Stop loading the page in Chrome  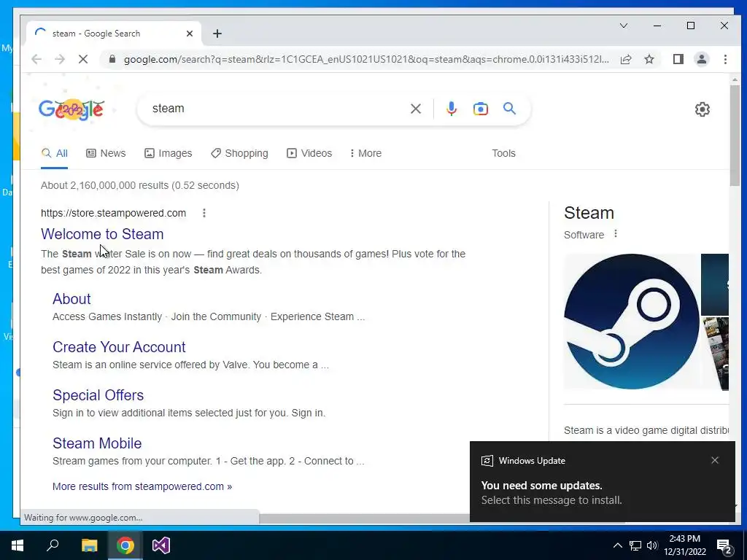click(83, 59)
